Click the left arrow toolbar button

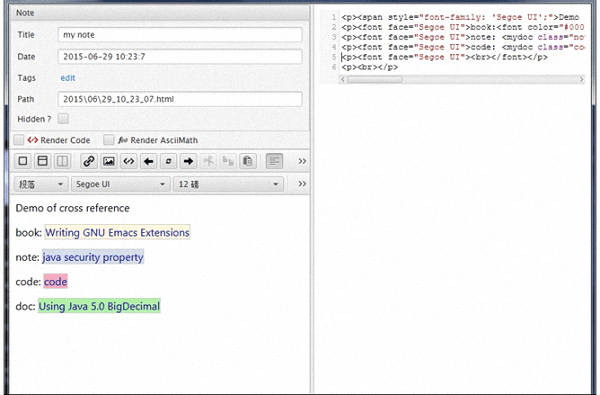pos(148,161)
